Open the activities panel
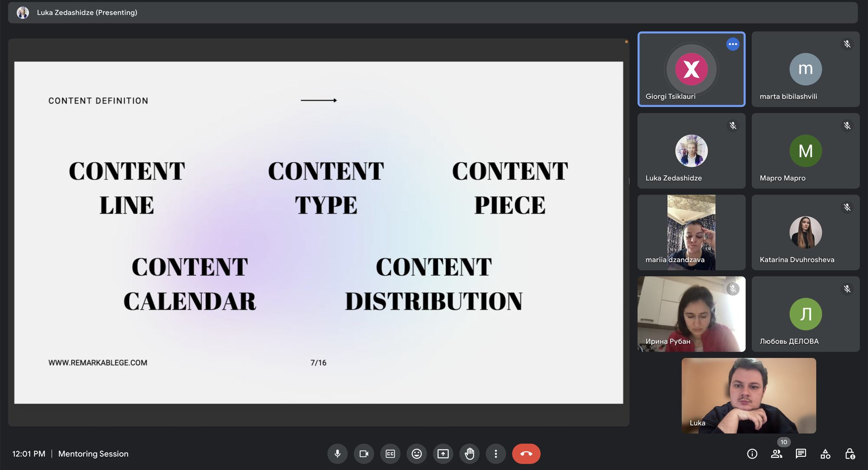Screen dimensions: 868x470 click(826, 454)
